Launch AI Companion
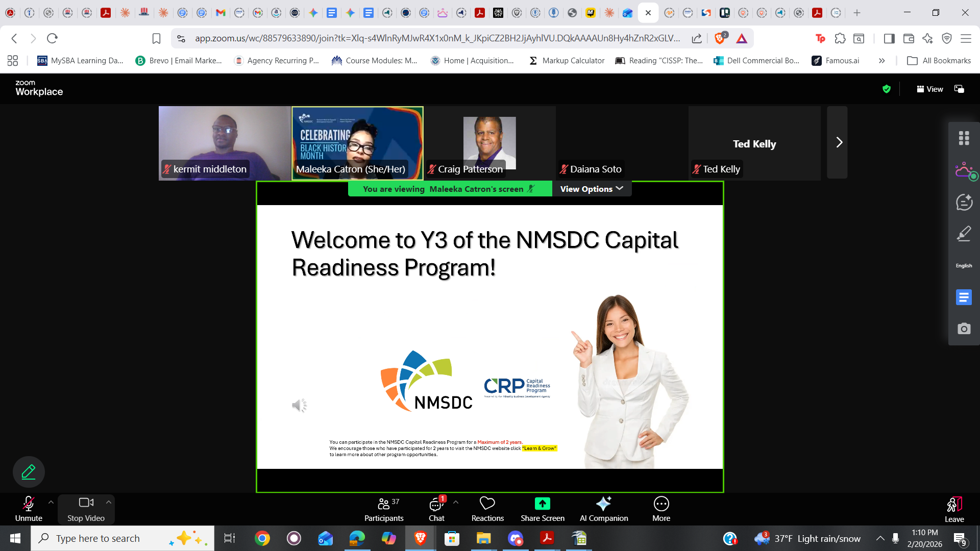The height and width of the screenshot is (551, 980). pyautogui.click(x=603, y=509)
